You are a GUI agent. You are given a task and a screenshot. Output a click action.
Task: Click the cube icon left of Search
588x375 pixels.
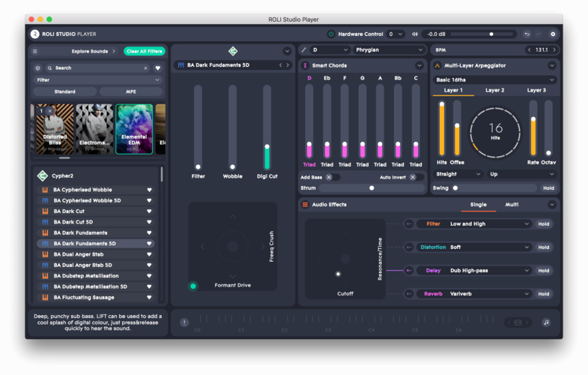37,68
